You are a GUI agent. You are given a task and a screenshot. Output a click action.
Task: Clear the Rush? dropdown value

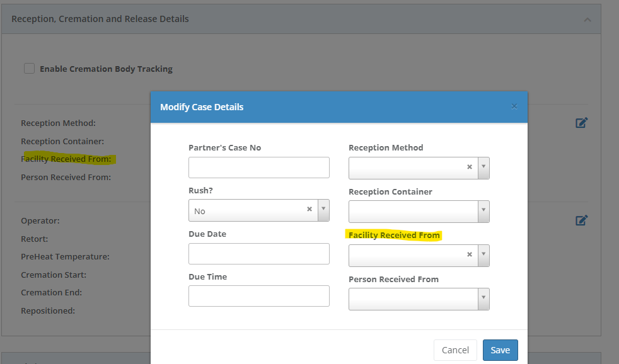tap(309, 210)
